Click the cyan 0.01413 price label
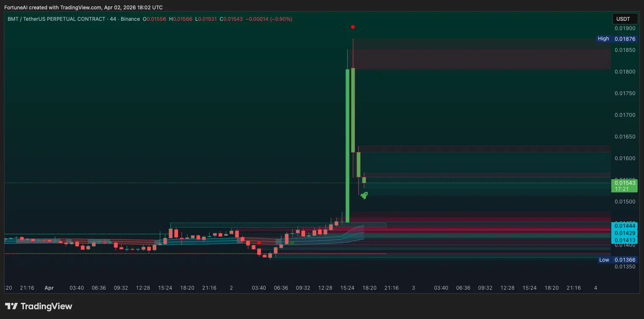This screenshot has width=644, height=319. [x=624, y=240]
